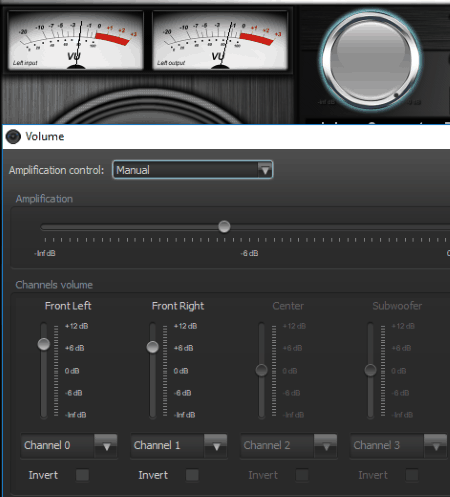
Task: Click the Front Right channel heading
Action: (178, 306)
